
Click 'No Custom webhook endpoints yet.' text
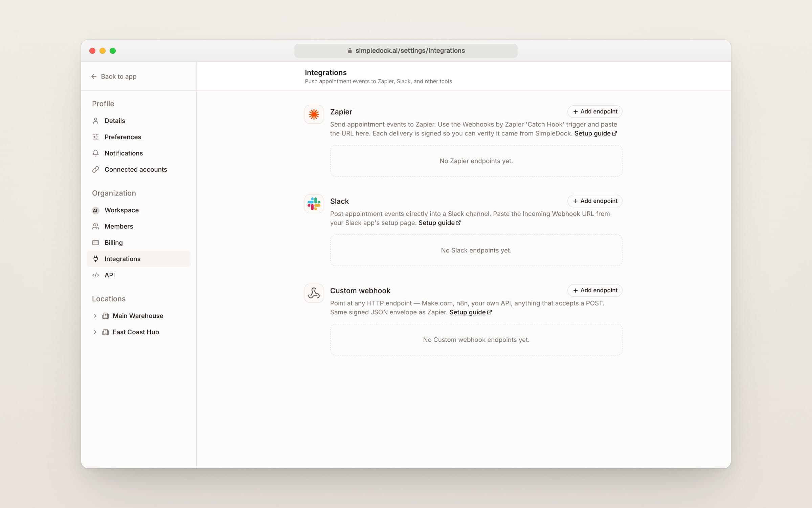476,340
